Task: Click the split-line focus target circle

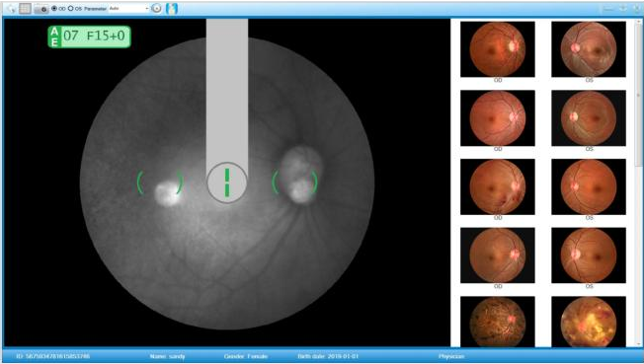Action: [227, 182]
